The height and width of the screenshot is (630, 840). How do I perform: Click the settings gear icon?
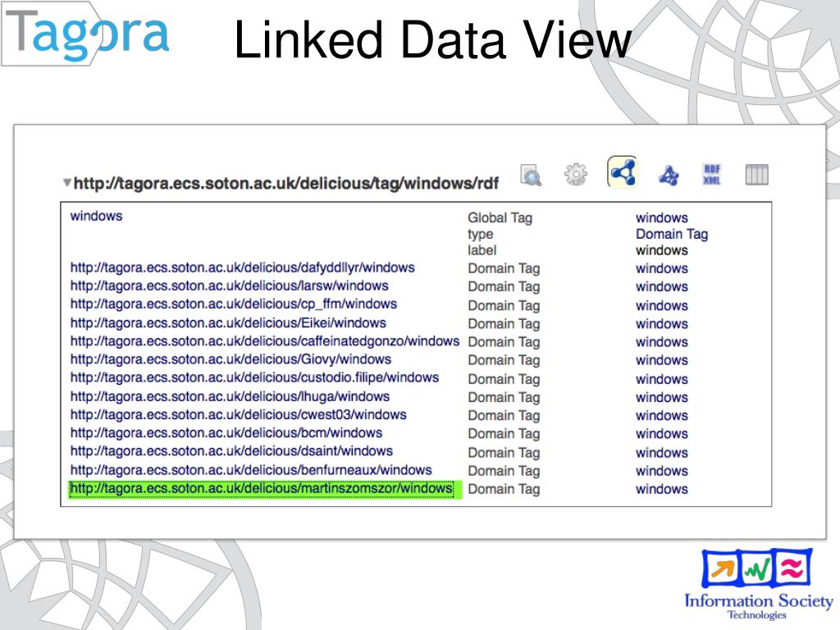576,175
